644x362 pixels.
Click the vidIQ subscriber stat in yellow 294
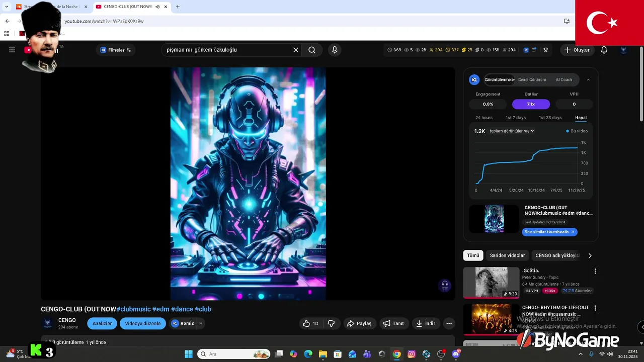click(x=436, y=50)
